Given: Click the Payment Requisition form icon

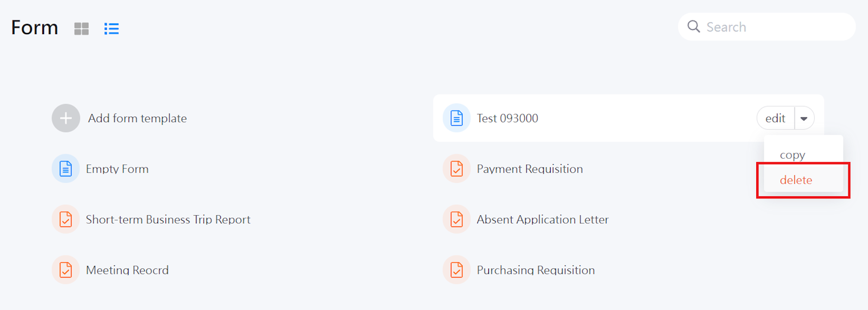Looking at the screenshot, I should tap(457, 169).
